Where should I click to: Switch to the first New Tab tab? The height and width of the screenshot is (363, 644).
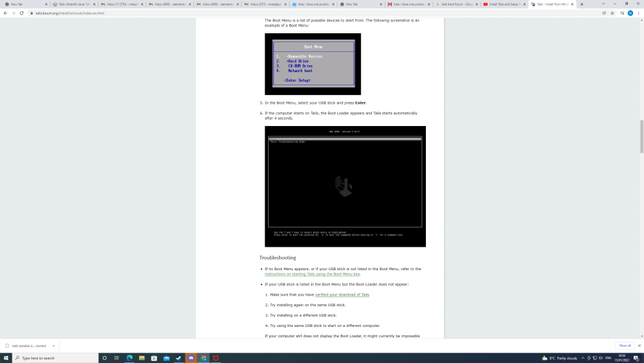(x=25, y=4)
